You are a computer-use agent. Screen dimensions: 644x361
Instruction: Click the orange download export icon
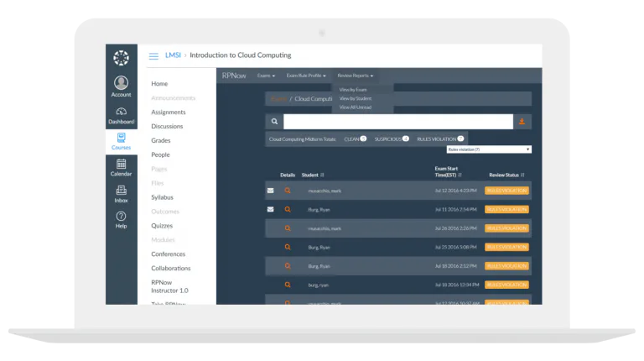pos(522,122)
